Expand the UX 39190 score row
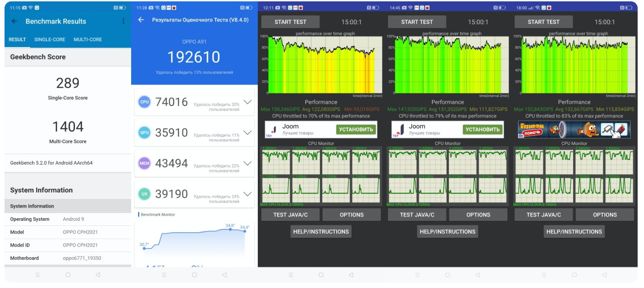This screenshot has width=644, height=288. pyautogui.click(x=247, y=194)
